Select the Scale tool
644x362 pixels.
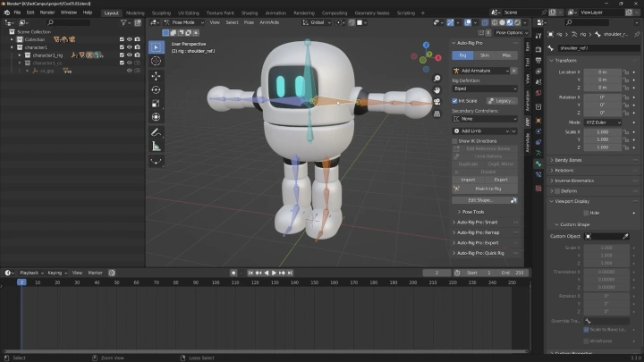tap(156, 104)
